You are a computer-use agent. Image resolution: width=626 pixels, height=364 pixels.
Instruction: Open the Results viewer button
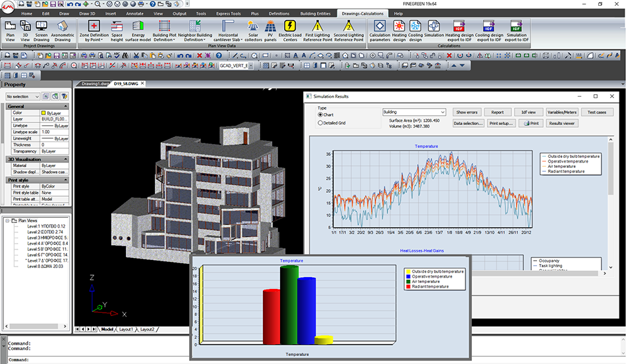pyautogui.click(x=561, y=124)
